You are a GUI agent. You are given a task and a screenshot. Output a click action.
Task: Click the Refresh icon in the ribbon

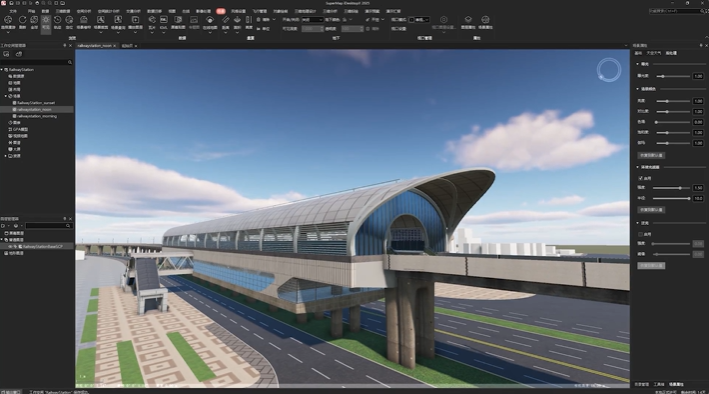tap(22, 22)
